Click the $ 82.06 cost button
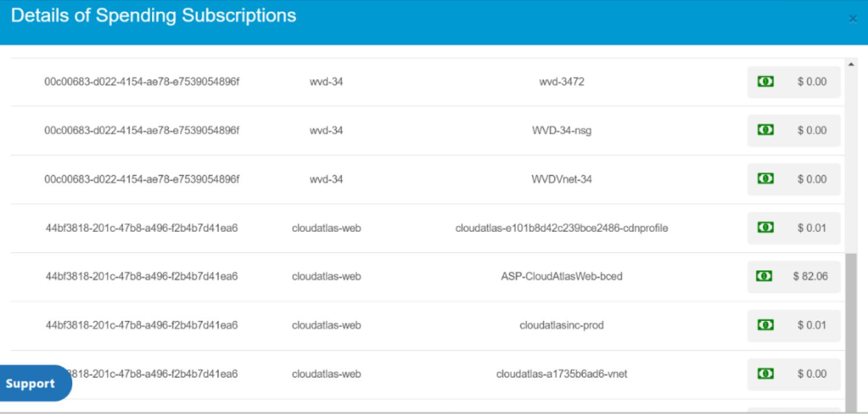The height and width of the screenshot is (414, 868). [794, 277]
